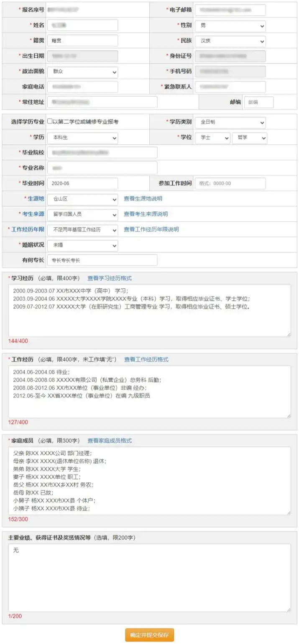Select the 学历类别 dropdown showing 全日制
The width and height of the screenshot is (299, 644).
click(x=230, y=122)
